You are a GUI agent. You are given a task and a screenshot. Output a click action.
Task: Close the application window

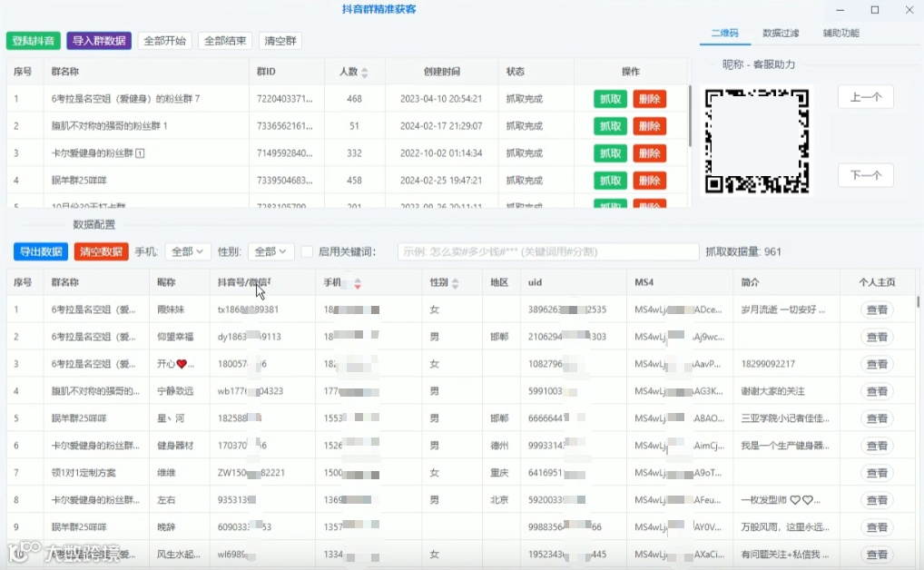[x=909, y=10]
